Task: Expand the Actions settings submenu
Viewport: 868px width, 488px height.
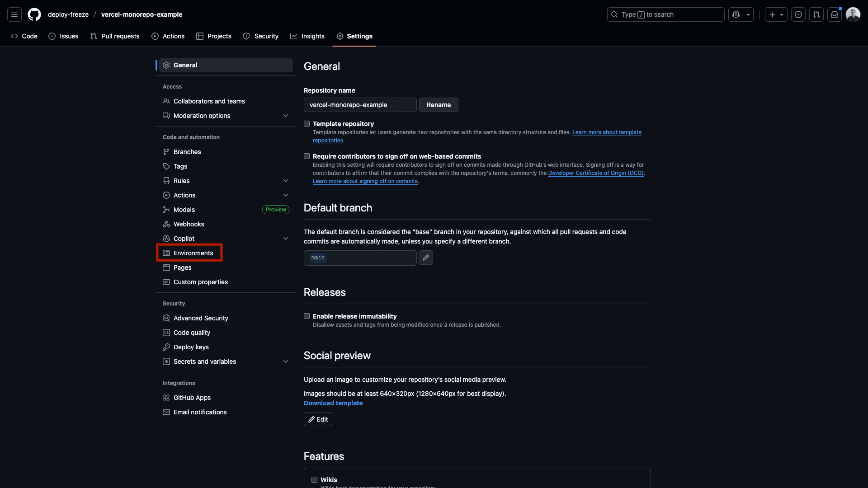Action: point(286,195)
